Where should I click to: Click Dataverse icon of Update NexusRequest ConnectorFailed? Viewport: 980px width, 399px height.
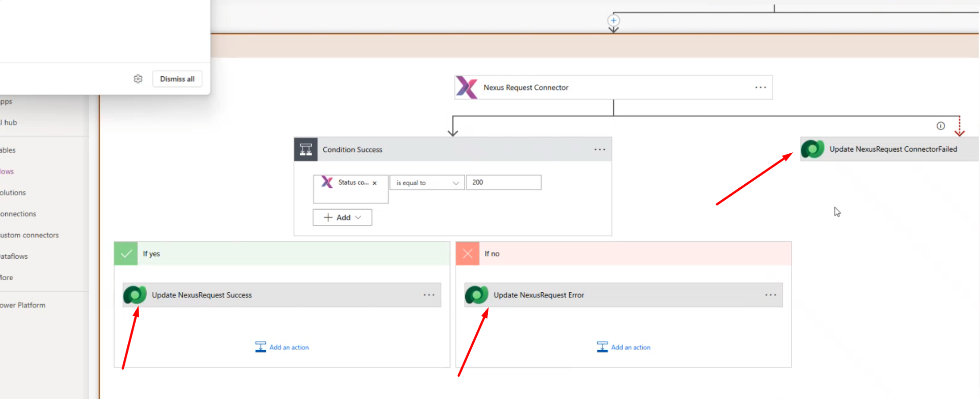(812, 149)
